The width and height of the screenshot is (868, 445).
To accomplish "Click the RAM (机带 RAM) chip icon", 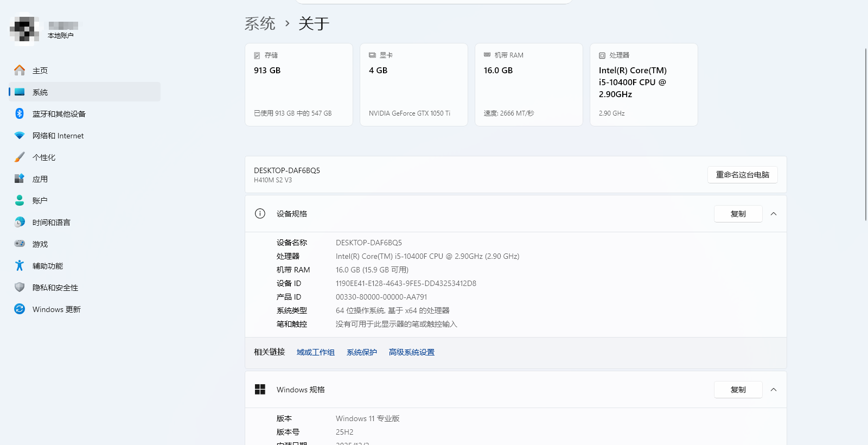I will coord(487,55).
